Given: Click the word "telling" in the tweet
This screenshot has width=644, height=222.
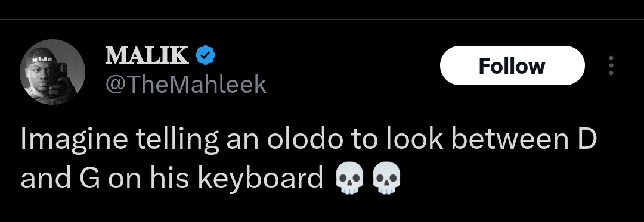Looking at the screenshot, I should click(x=177, y=139).
